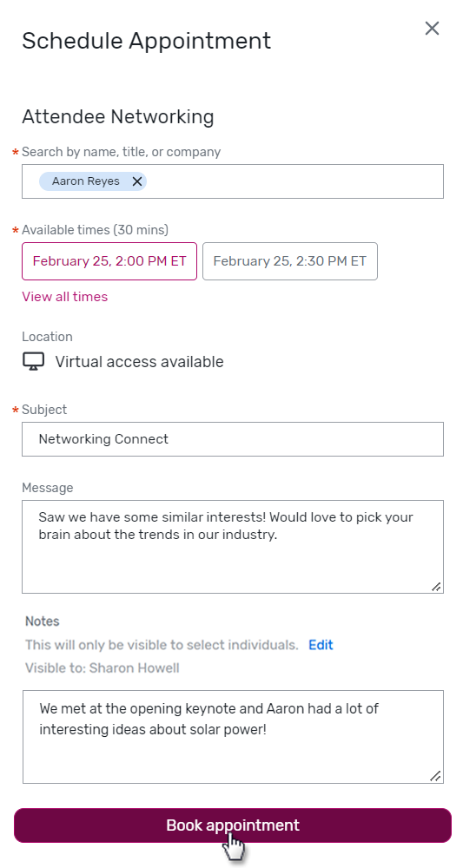463x868 pixels.
Task: Book the appointment
Action: pyautogui.click(x=233, y=825)
